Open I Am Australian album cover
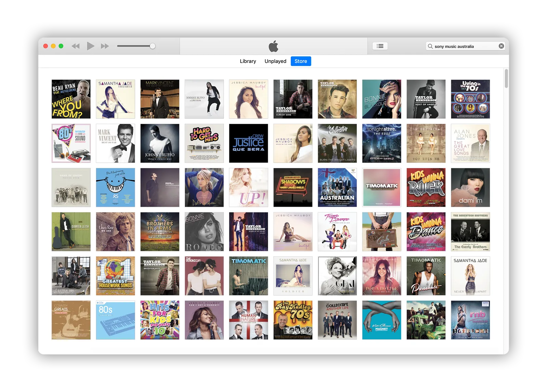Screen dimensions: 547x392 click(x=337, y=187)
